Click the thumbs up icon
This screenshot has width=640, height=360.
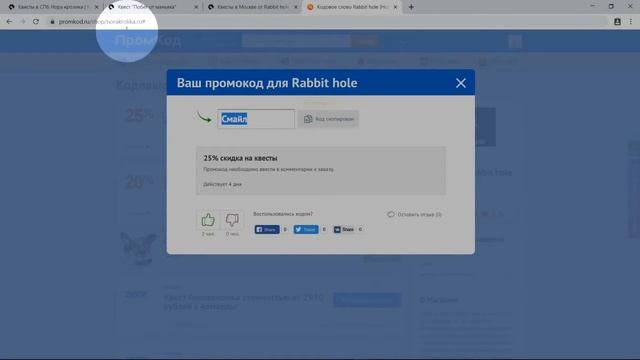pos(208,220)
